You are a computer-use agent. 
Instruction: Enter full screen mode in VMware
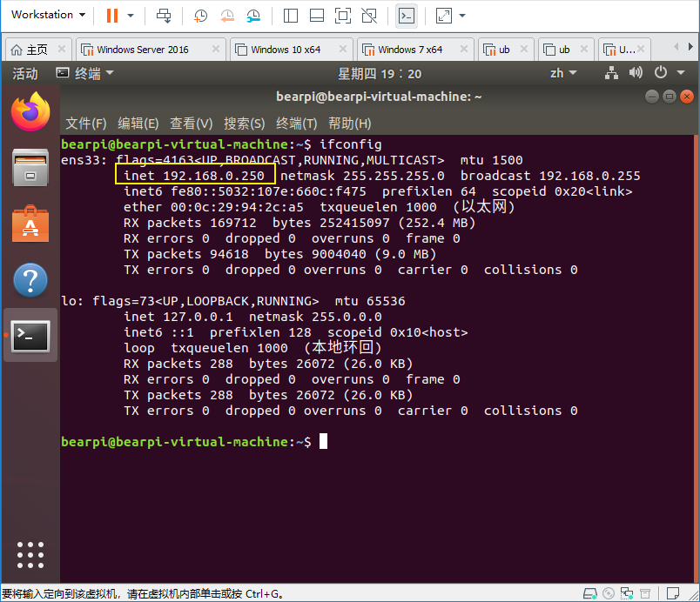pos(343,16)
